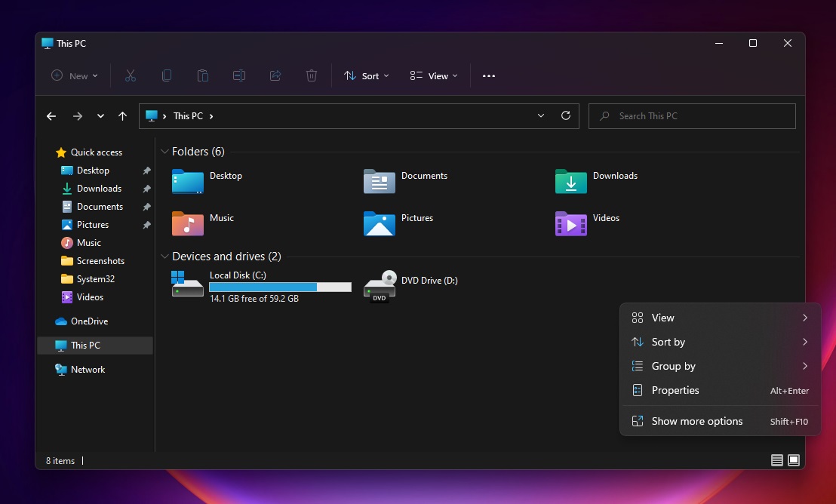Open the New dropdown menu

(74, 75)
